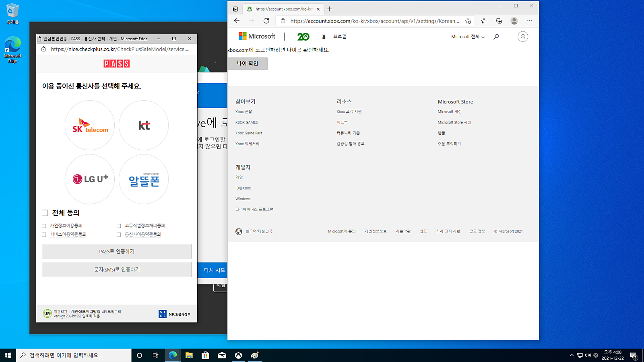Open Xbox app from the taskbar
Viewport: 644px width, 362px height.
239,355
